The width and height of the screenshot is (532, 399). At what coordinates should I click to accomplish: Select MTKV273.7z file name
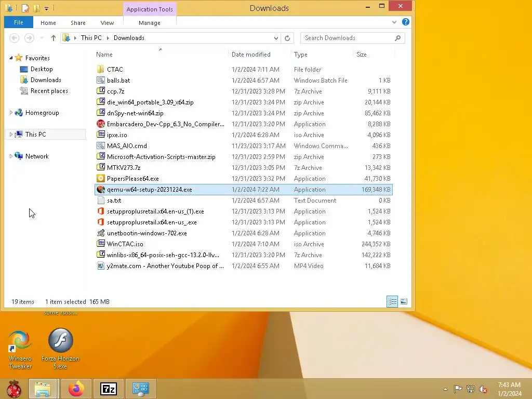tap(124, 168)
